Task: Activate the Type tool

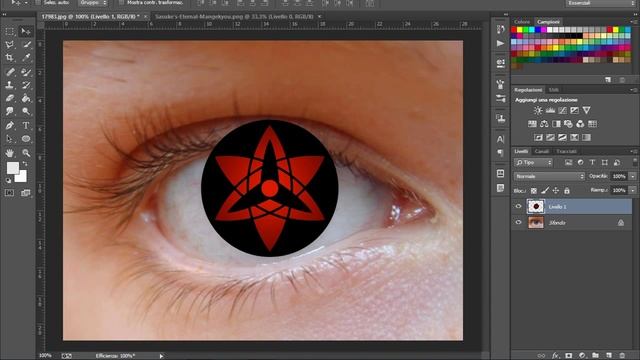Action: pyautogui.click(x=26, y=126)
